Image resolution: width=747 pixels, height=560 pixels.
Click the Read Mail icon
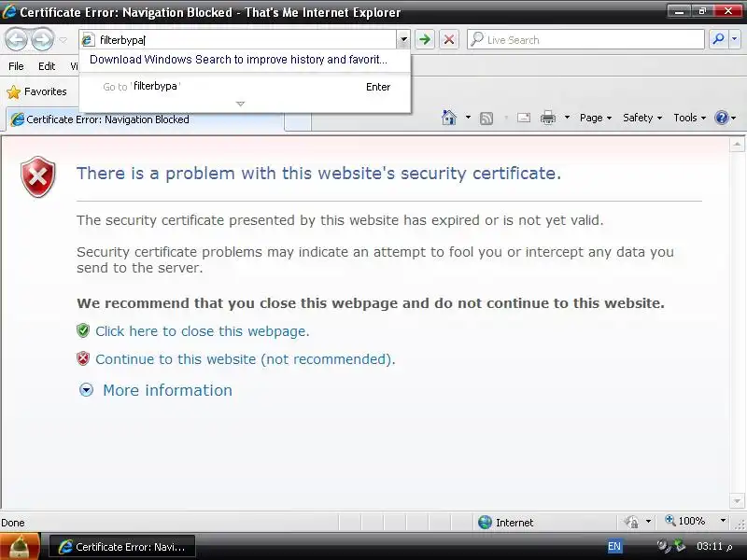524,118
